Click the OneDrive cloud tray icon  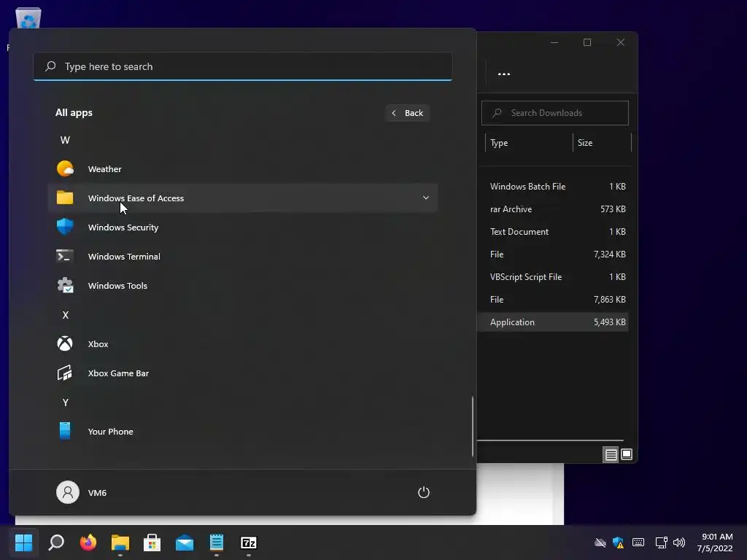click(x=600, y=542)
